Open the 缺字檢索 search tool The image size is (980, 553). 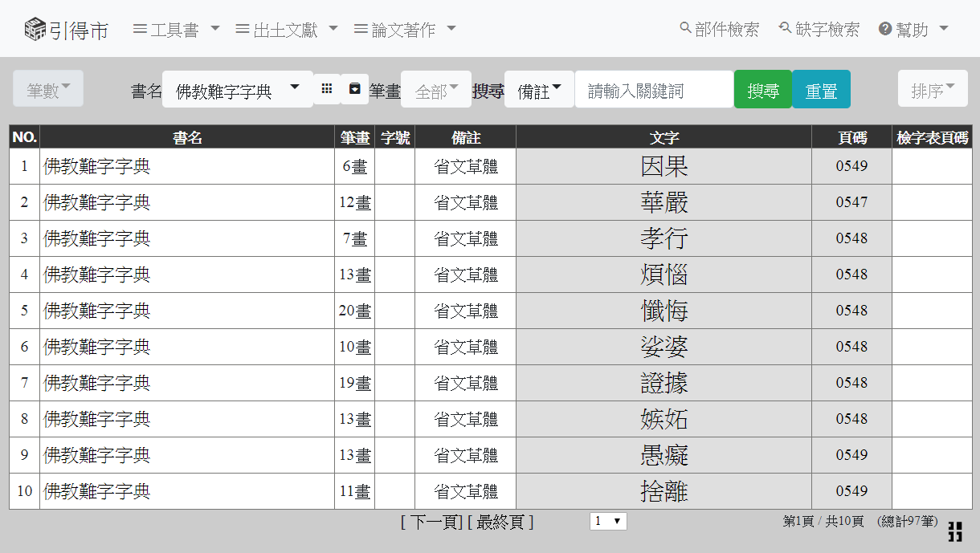[819, 29]
